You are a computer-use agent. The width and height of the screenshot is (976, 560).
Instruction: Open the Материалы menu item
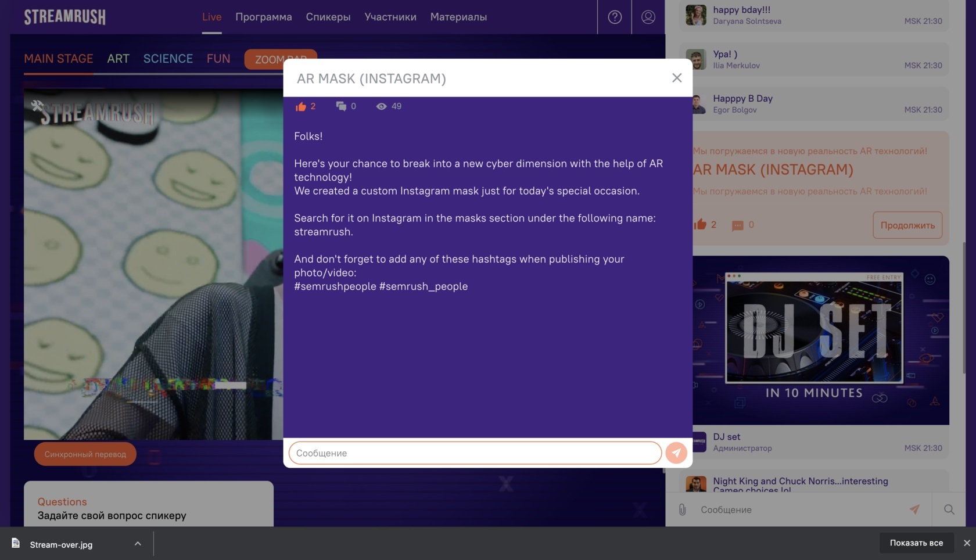click(458, 17)
